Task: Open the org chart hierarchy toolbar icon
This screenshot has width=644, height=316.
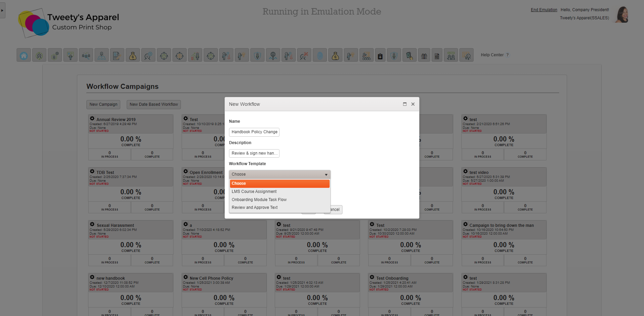Action: point(102,55)
